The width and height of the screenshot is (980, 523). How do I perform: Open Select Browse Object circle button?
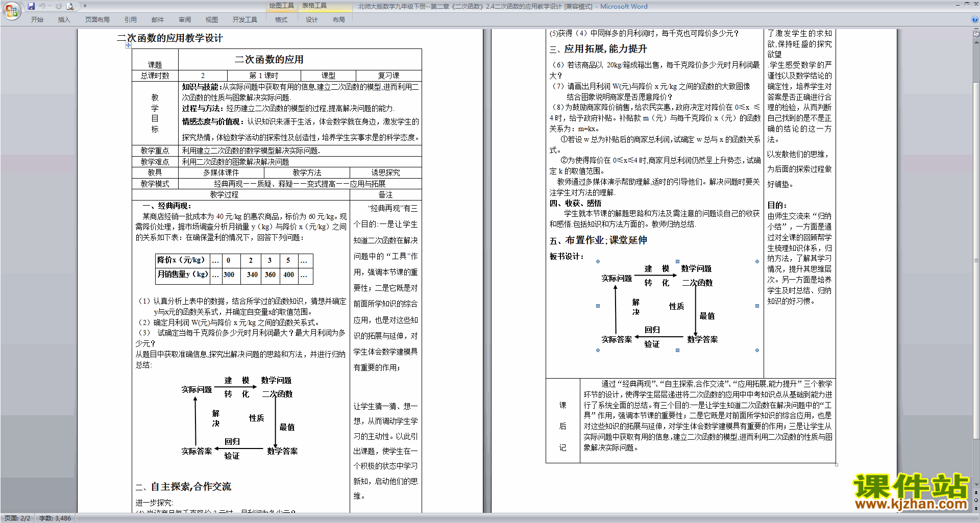point(976,501)
